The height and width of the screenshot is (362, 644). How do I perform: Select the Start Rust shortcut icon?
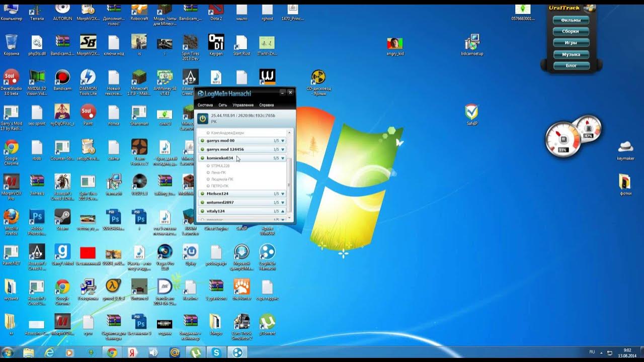pyautogui.click(x=242, y=45)
